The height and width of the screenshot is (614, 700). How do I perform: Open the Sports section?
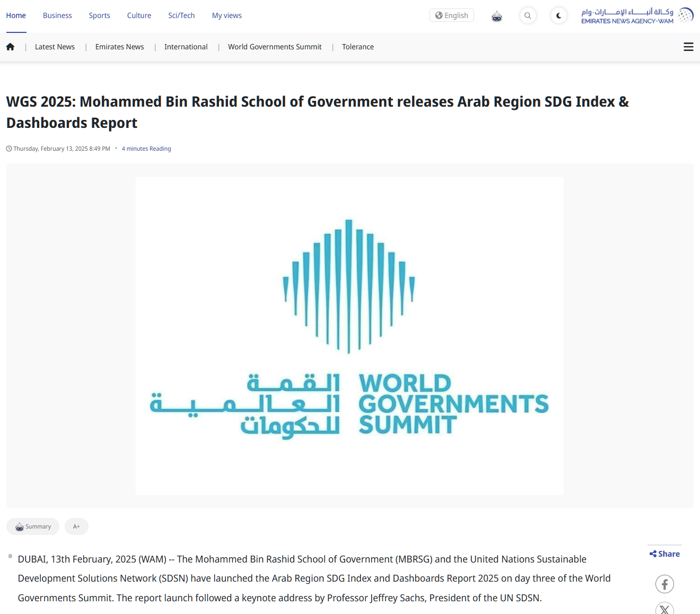click(x=100, y=15)
